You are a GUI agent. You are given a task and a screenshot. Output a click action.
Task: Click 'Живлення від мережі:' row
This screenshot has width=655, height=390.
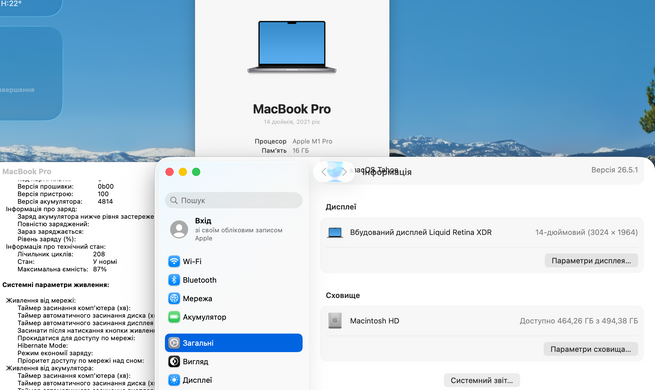(41, 300)
